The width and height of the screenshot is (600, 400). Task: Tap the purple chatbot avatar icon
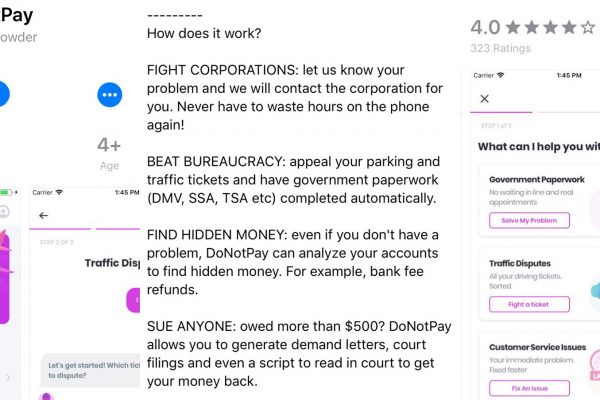46,396
